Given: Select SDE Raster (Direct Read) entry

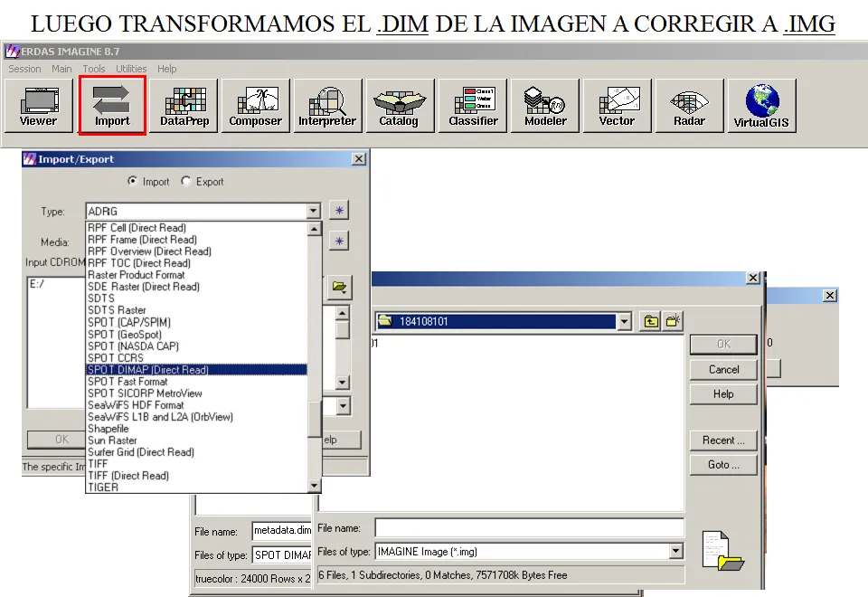Looking at the screenshot, I should [x=197, y=287].
